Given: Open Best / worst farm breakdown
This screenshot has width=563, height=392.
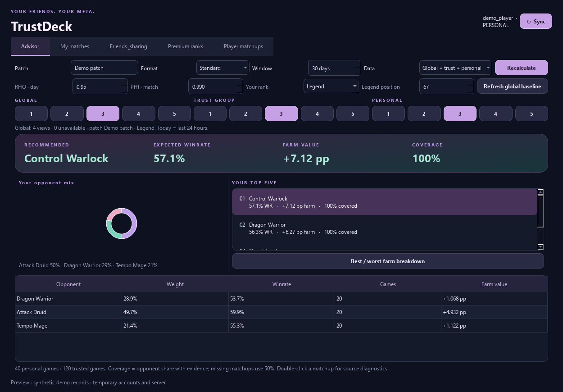Looking at the screenshot, I should pyautogui.click(x=388, y=261).
